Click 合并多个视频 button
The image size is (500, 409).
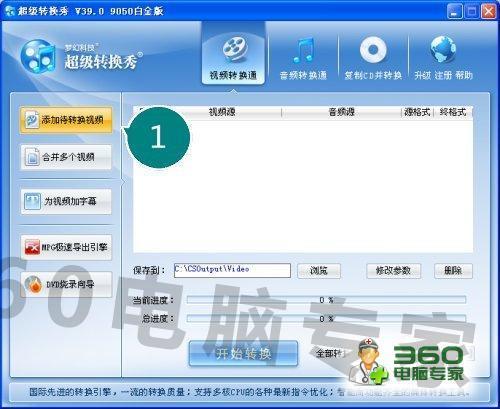point(66,157)
